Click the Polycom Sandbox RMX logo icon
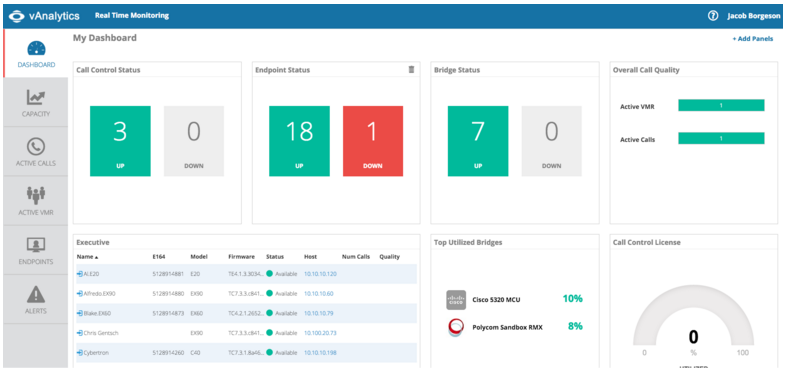785x373 pixels. (456, 327)
